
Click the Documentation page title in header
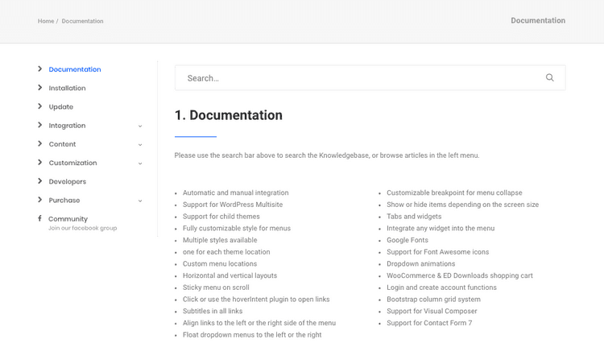(538, 20)
